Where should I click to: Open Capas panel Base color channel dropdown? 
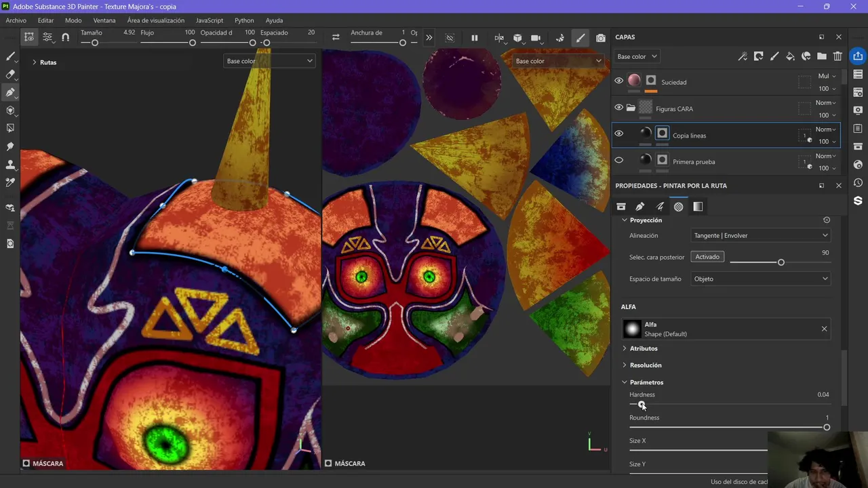pos(637,56)
